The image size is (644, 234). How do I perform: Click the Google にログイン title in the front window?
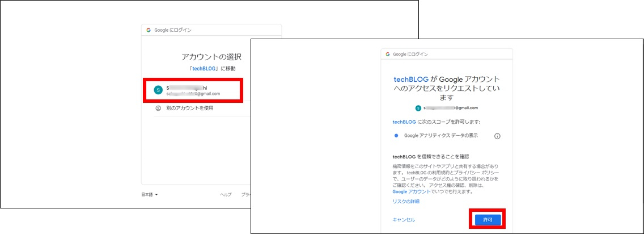click(x=410, y=55)
